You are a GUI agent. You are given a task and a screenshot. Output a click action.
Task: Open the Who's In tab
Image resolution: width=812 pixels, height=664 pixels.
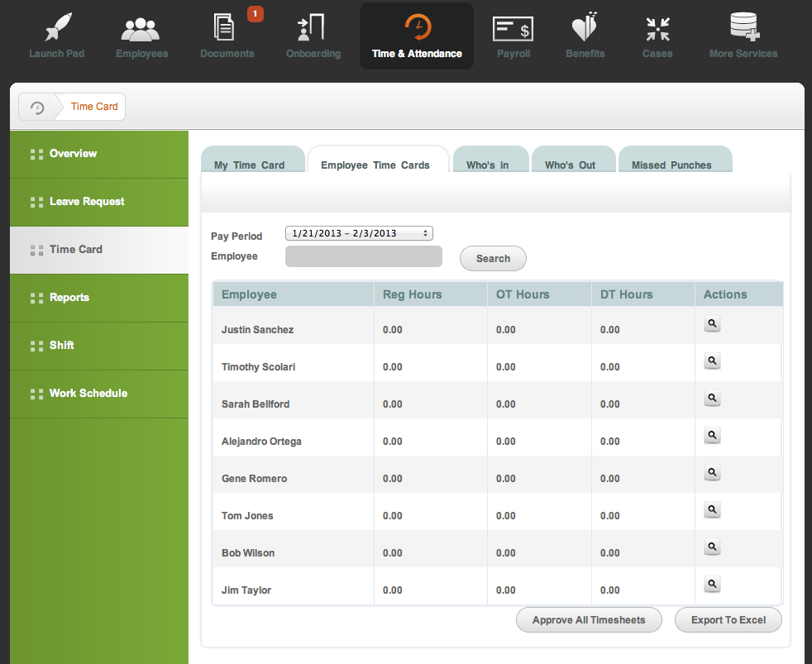tap(487, 165)
